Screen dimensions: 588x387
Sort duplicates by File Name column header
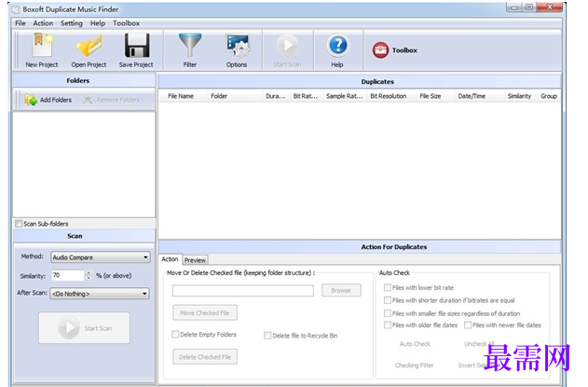pos(180,96)
